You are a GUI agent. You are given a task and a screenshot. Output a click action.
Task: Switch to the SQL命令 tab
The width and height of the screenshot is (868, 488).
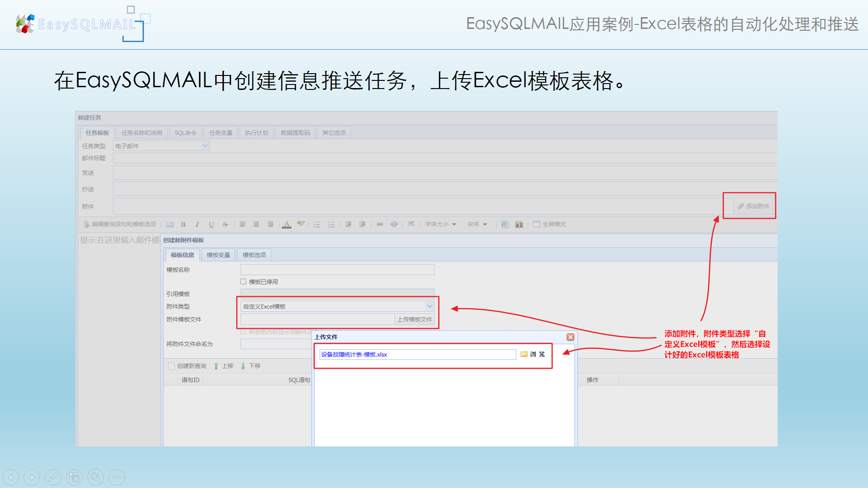coord(186,133)
